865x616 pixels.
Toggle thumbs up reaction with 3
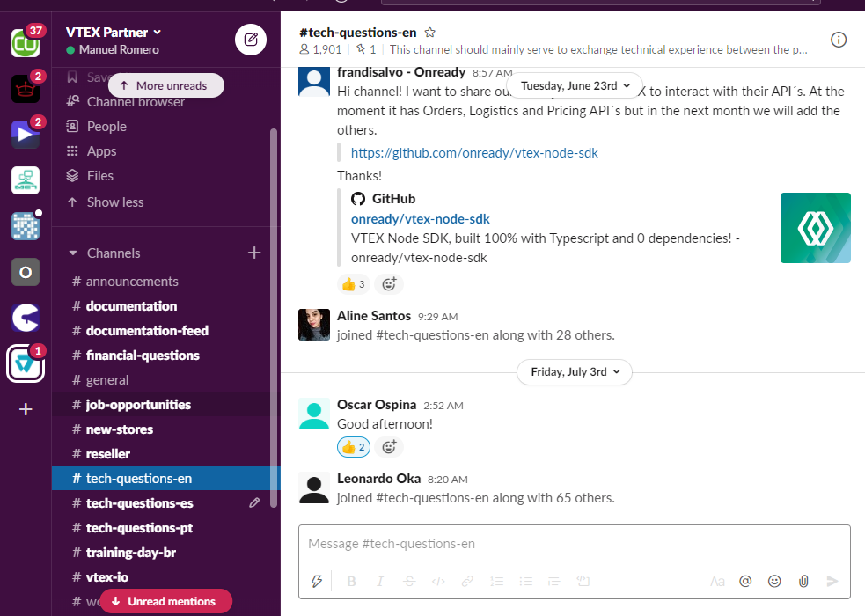coord(353,284)
